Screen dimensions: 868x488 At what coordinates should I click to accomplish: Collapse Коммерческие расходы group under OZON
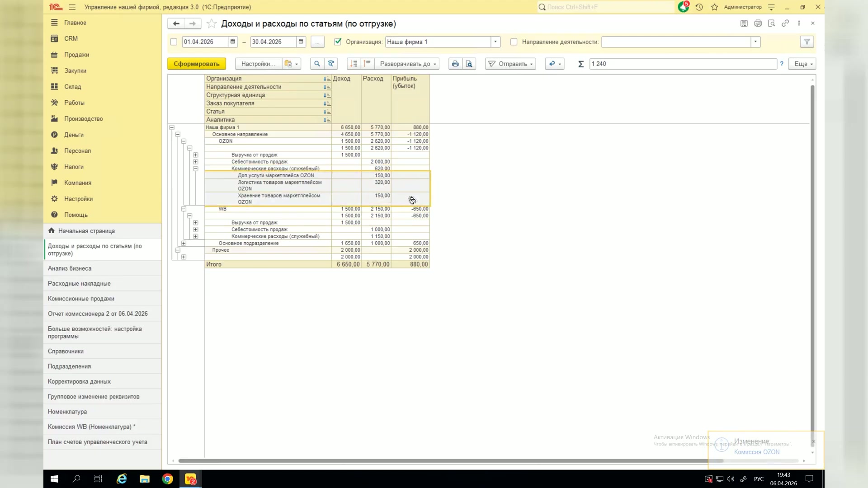[x=195, y=169]
